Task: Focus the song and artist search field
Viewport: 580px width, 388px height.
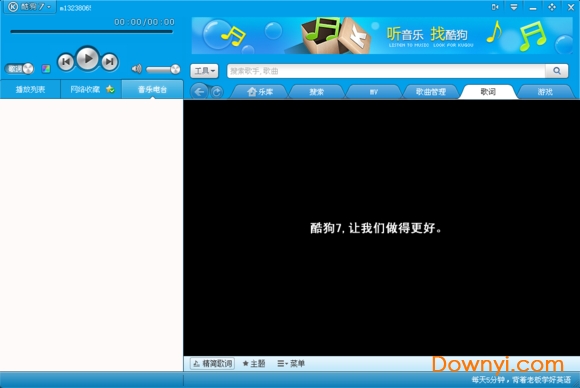Action: tap(386, 71)
